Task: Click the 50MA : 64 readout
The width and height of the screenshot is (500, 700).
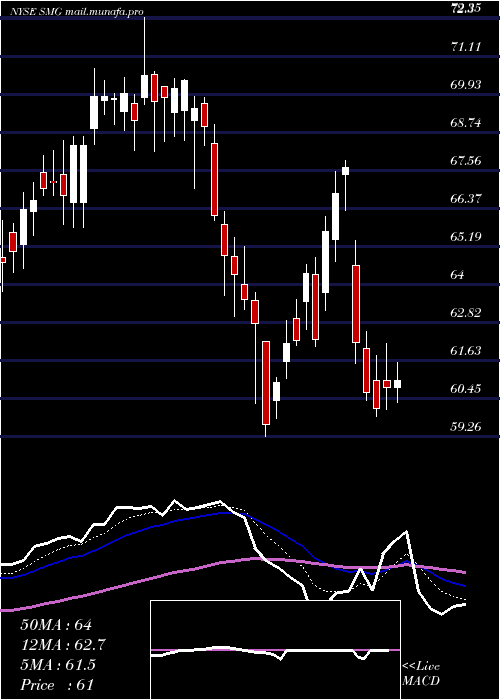Action: (x=56, y=625)
